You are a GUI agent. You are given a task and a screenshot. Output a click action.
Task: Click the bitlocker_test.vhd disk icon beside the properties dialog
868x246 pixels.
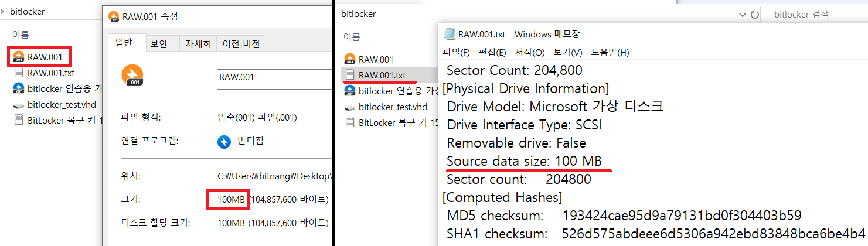18,105
